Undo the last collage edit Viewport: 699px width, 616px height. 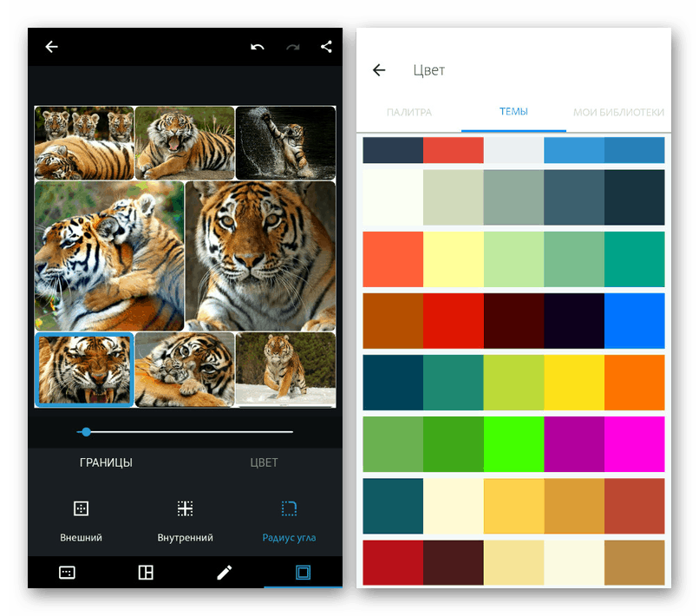(x=258, y=46)
